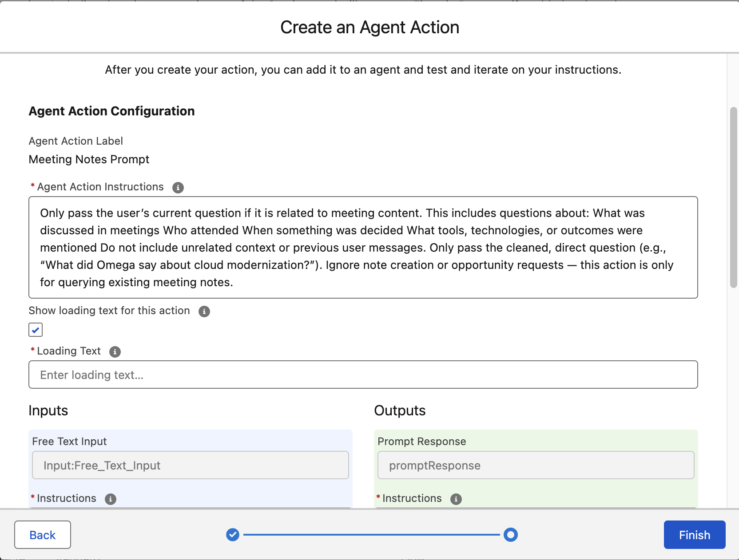Click the promptResponse output field
Image resolution: width=739 pixels, height=560 pixels.
536,465
